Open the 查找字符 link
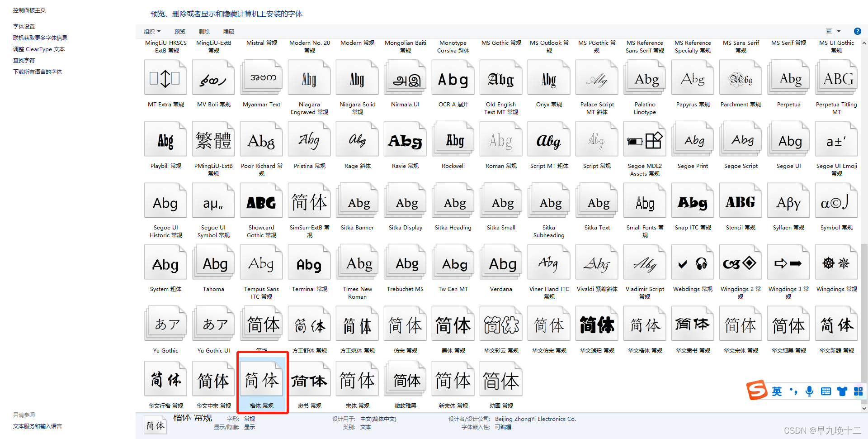The width and height of the screenshot is (868, 439). [x=24, y=60]
